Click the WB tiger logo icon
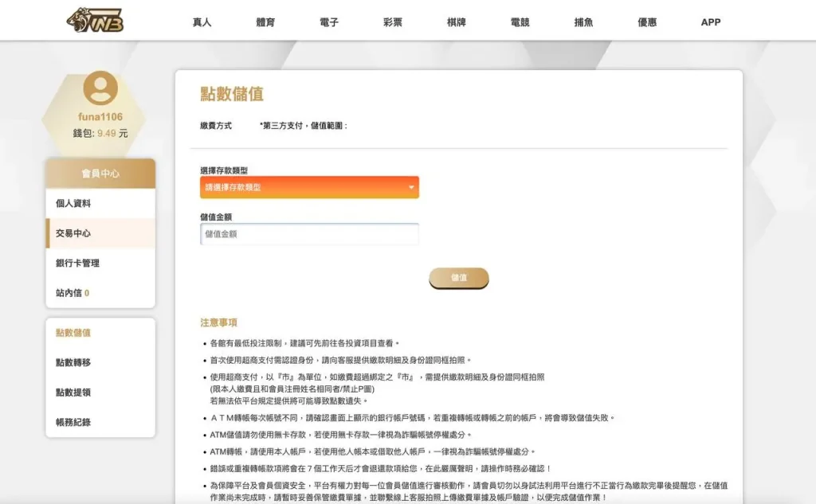Screen dimensions: 816x504 point(95,21)
